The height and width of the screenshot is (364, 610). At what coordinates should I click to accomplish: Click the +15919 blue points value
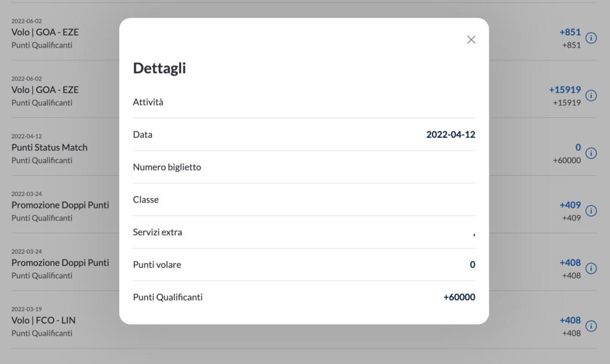pos(565,90)
